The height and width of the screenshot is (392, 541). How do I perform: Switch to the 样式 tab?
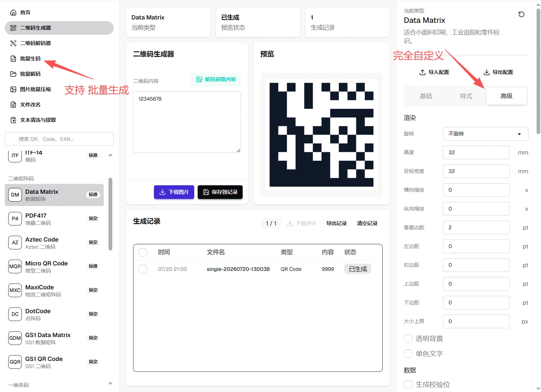point(466,96)
